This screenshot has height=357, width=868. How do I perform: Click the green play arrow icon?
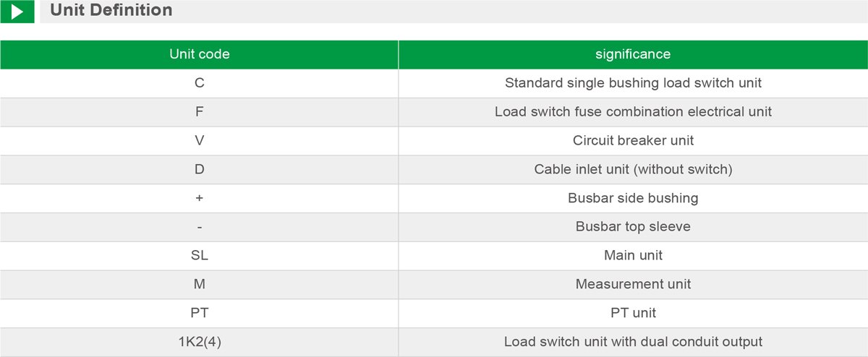click(x=17, y=12)
